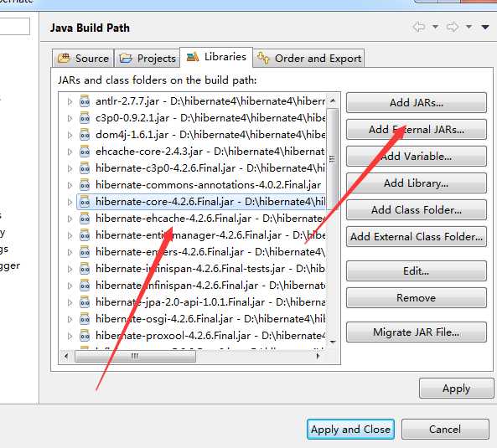Open the back history dropdown arrow
This screenshot has height=448, width=497.
tap(436, 27)
